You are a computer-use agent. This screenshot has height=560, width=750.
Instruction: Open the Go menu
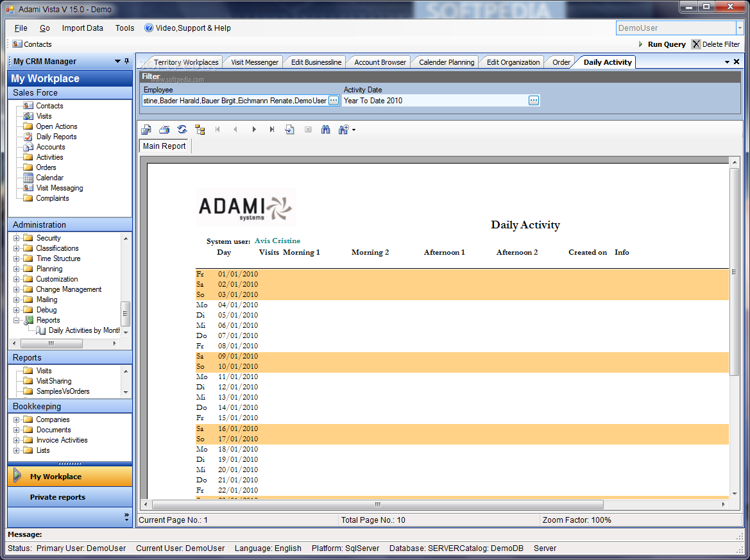click(x=45, y=28)
